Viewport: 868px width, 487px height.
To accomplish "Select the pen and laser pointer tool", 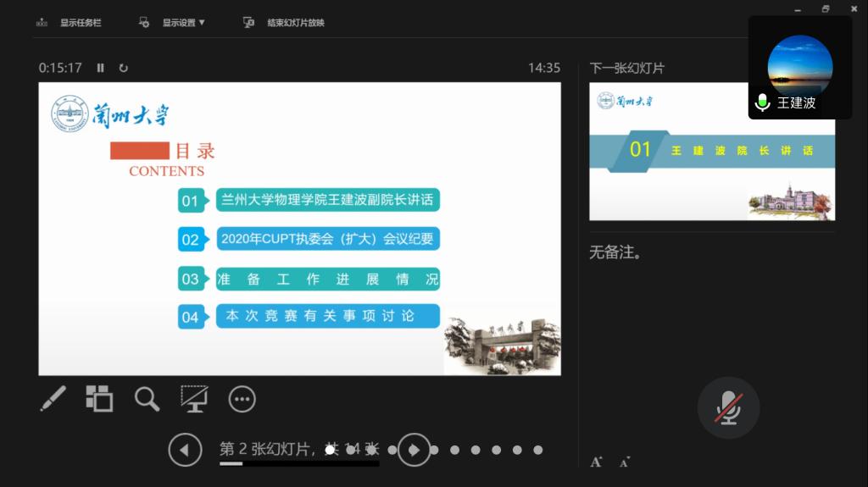I will 53,399.
